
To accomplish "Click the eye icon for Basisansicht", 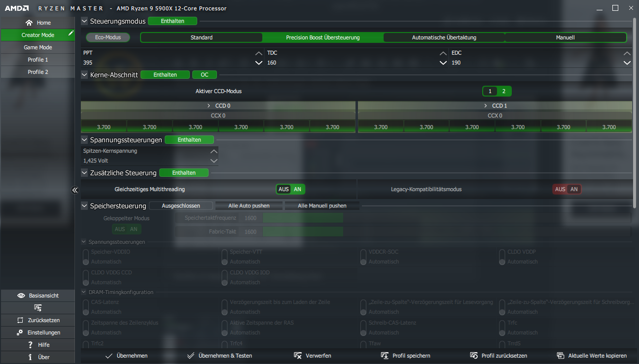I will pos(21,296).
